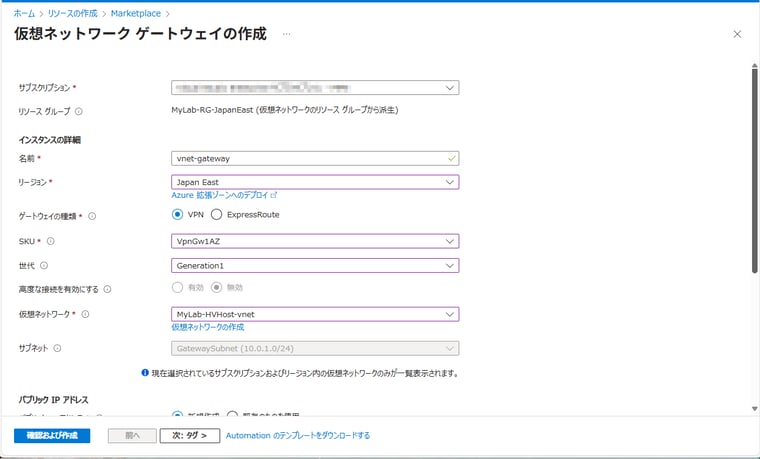Click the パブリック IP アドレス heading text
The width and height of the screenshot is (760, 459).
tap(53, 400)
